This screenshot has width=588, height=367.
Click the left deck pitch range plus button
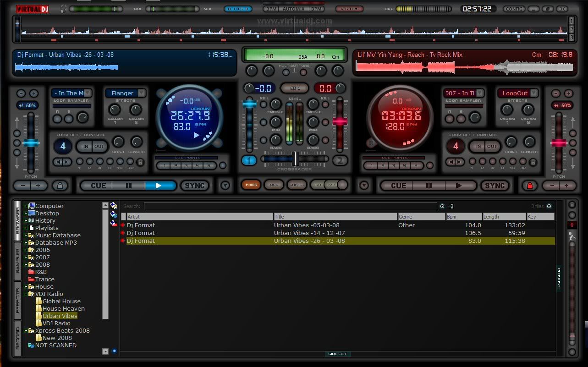point(33,93)
